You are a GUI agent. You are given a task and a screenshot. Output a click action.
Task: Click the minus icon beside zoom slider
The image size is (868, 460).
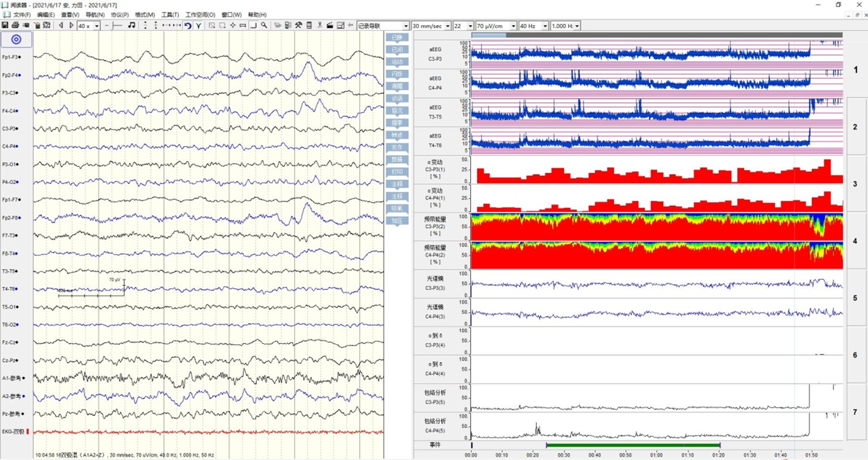tap(106, 26)
